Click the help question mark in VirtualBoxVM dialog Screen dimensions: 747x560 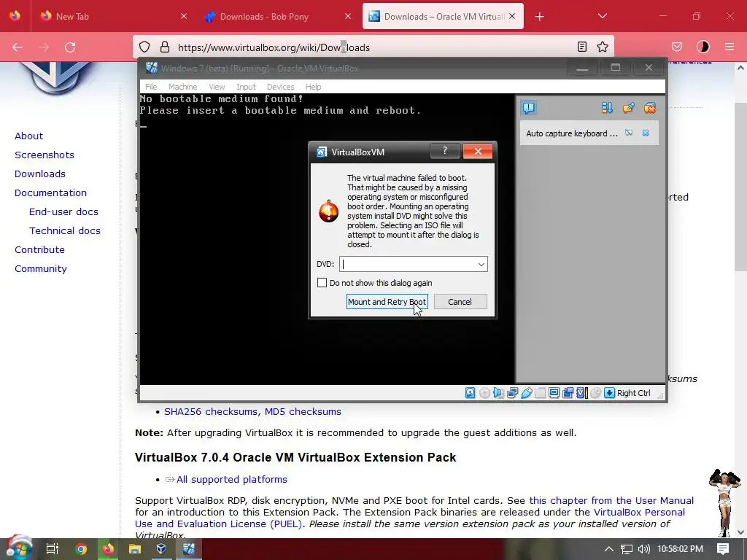pyautogui.click(x=445, y=151)
